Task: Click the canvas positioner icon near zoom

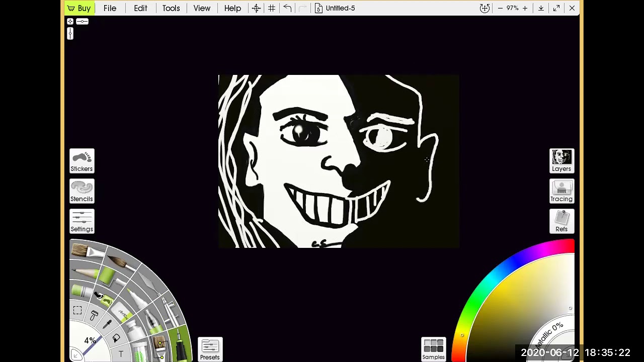Action: (485, 8)
